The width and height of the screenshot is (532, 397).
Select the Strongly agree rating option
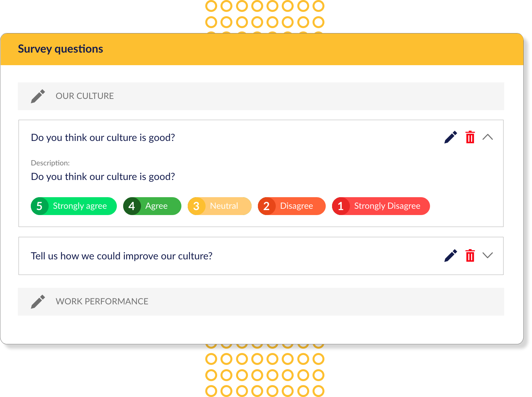tap(74, 206)
